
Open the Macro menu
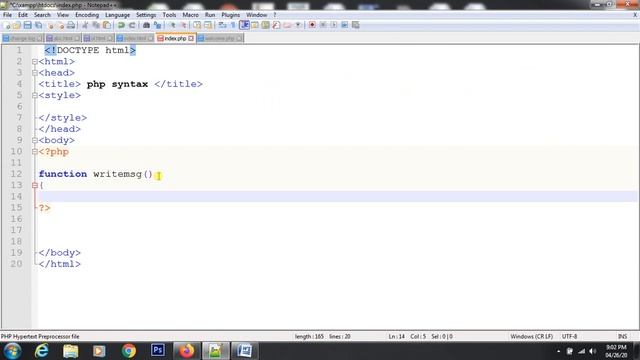coord(190,15)
